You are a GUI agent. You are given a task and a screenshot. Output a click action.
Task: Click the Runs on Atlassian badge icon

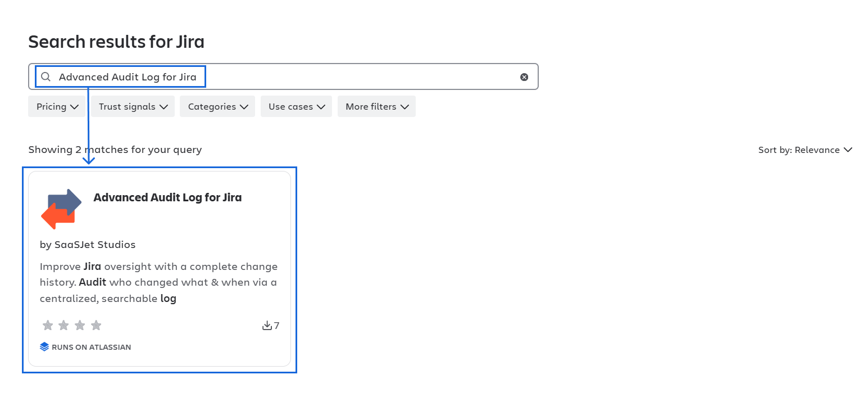pyautogui.click(x=44, y=347)
